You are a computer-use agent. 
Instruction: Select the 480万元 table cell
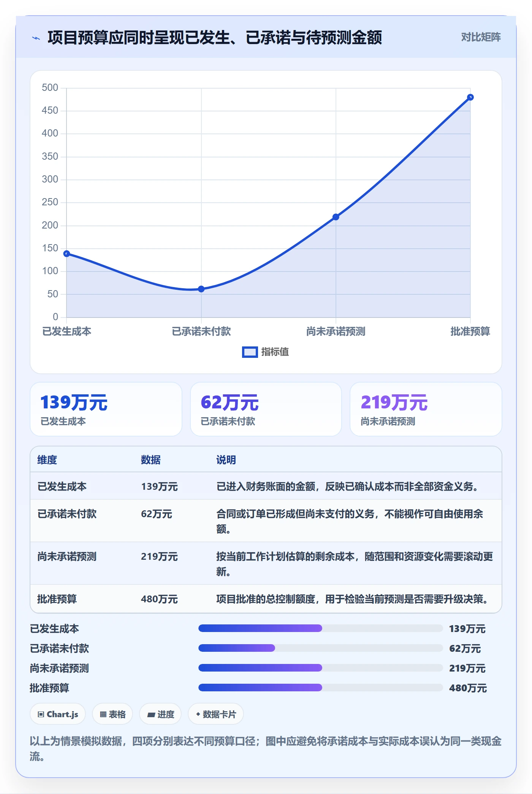pyautogui.click(x=159, y=599)
